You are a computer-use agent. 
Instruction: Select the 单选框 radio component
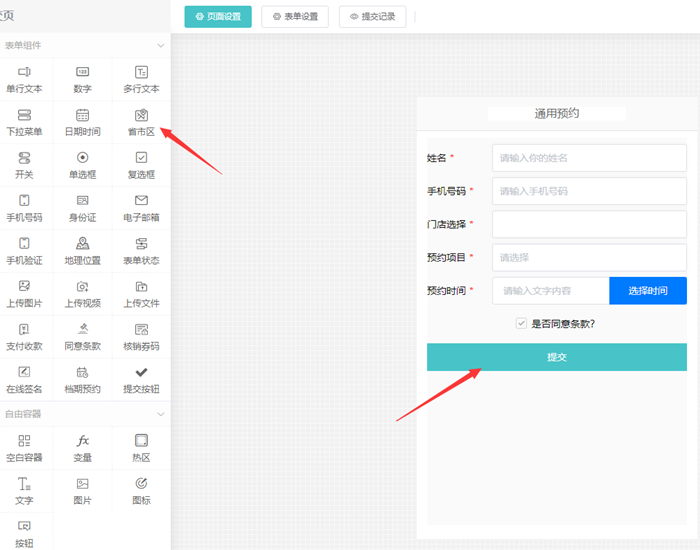pyautogui.click(x=82, y=158)
